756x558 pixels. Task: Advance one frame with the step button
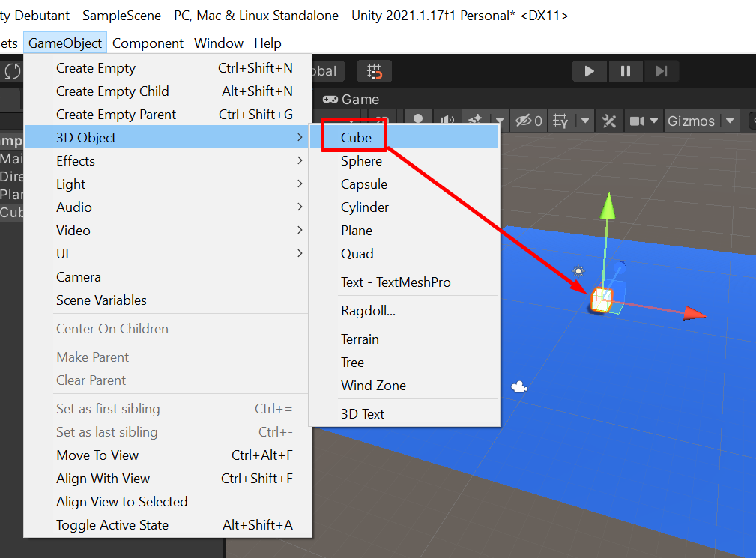(x=662, y=71)
